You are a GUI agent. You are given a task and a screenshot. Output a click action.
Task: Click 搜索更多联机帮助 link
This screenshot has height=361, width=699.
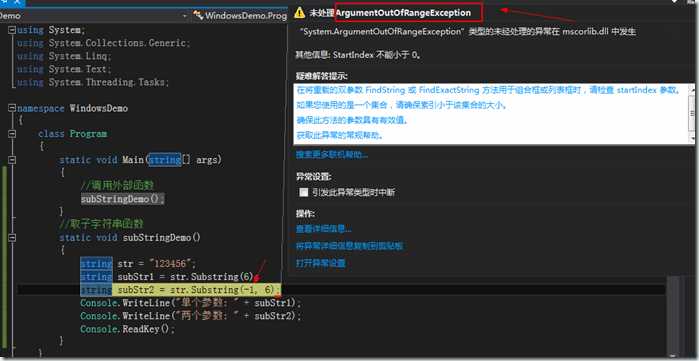[x=332, y=155]
